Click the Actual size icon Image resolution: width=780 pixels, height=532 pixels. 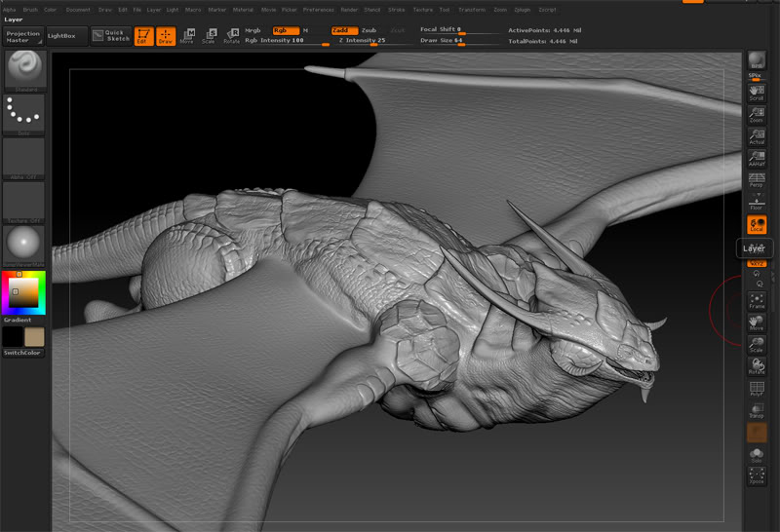click(x=757, y=136)
